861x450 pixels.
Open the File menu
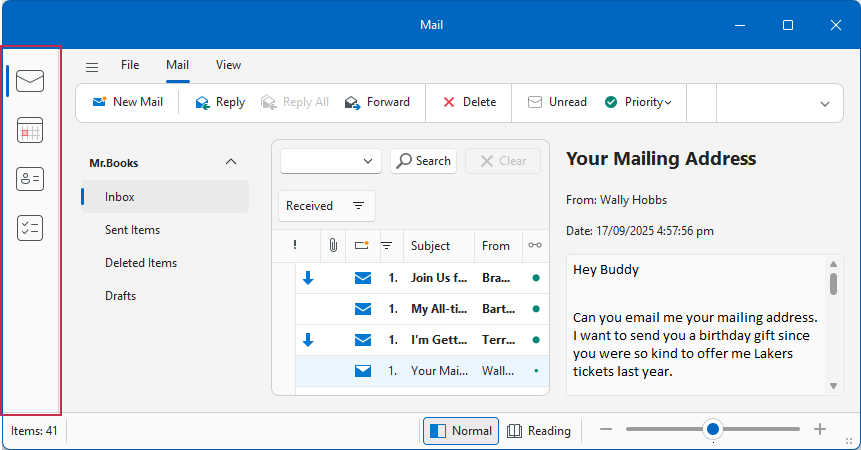coord(130,65)
